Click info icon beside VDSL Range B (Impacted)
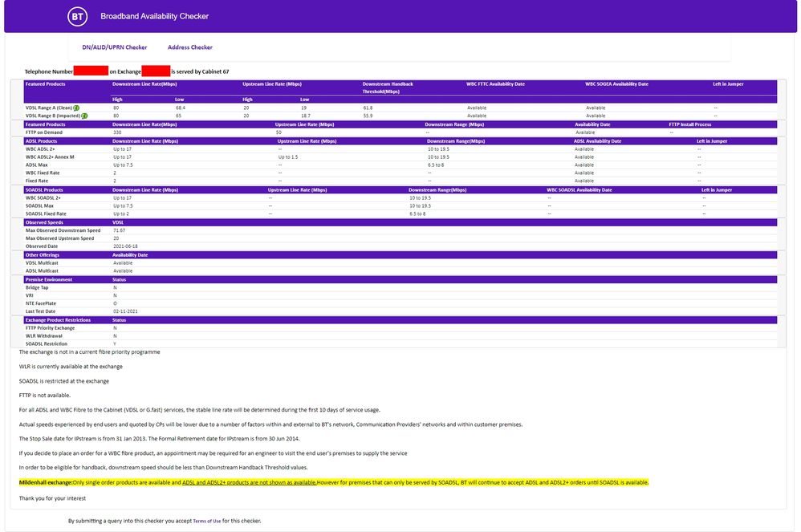Viewport: 801px width, 532px height. click(84, 116)
